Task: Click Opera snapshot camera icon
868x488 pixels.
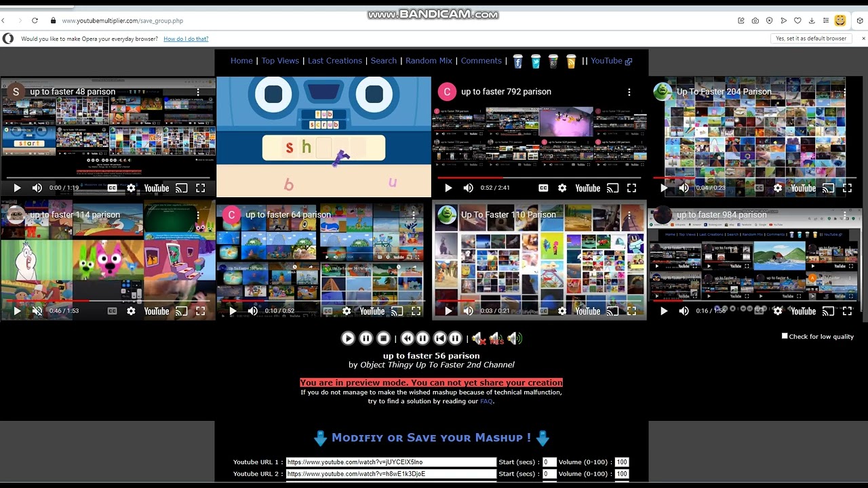Action: tap(755, 20)
